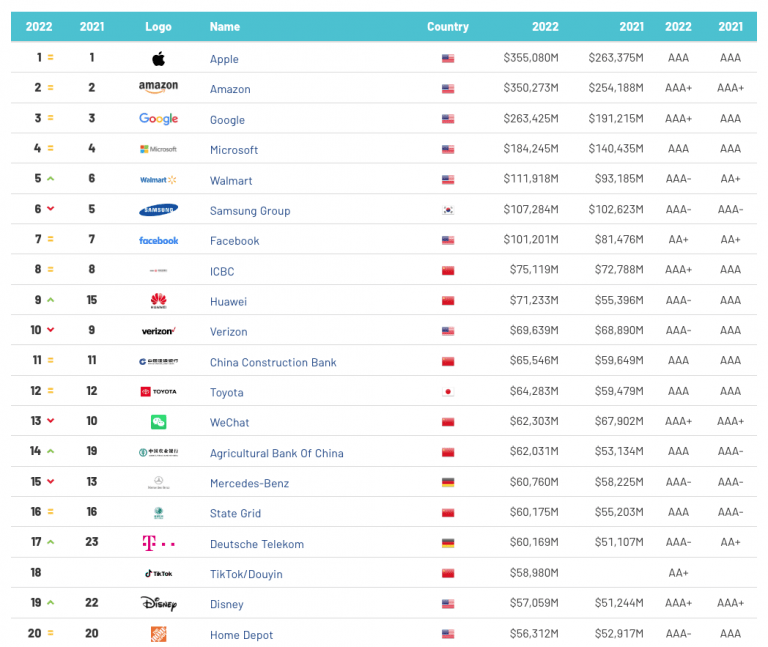The width and height of the screenshot is (768, 647).
Task: Select Toyota's 2022 value $64,283M
Action: point(534,391)
